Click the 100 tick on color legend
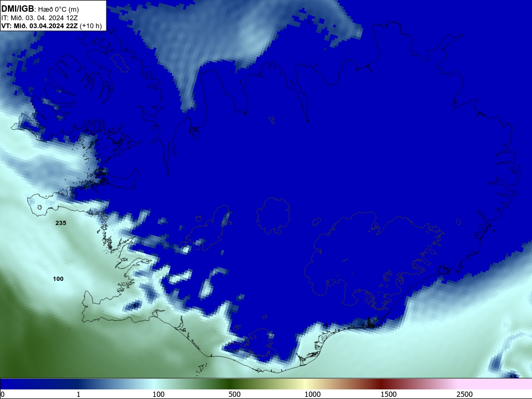Image resolution: width=532 pixels, height=399 pixels. (159, 394)
